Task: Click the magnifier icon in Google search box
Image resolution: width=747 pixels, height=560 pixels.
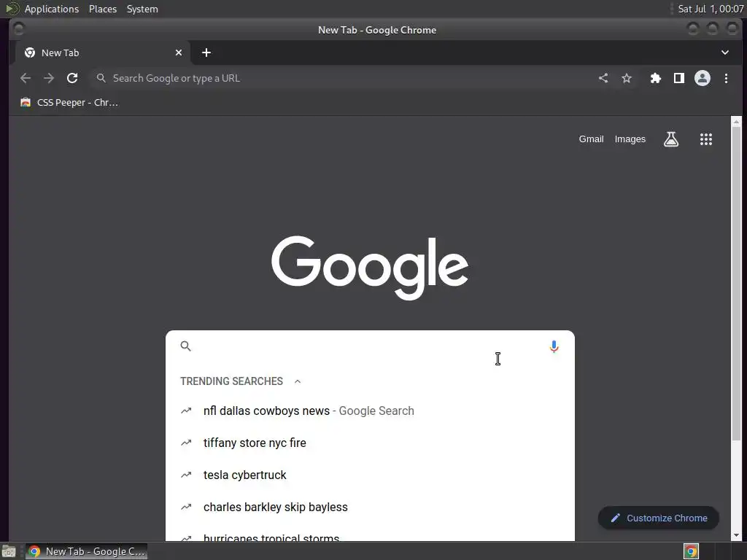Action: (x=186, y=346)
